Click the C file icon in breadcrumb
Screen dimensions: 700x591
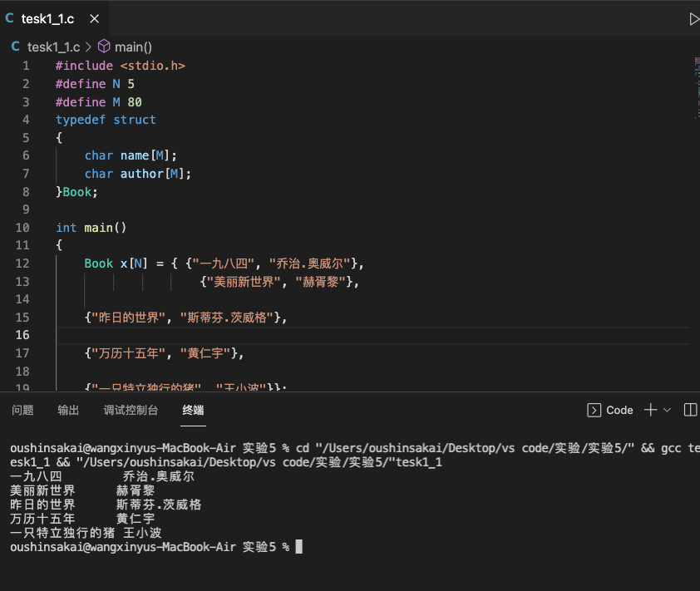coord(16,47)
